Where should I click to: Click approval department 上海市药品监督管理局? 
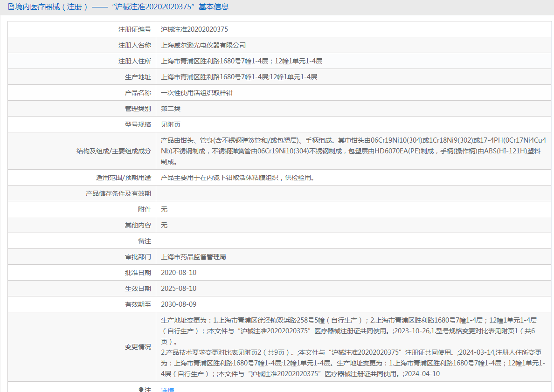pyautogui.click(x=194, y=257)
